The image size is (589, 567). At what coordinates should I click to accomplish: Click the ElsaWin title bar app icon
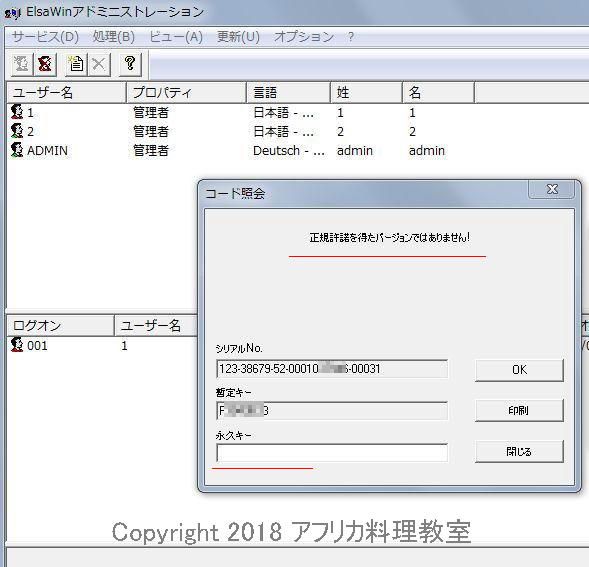12,13
